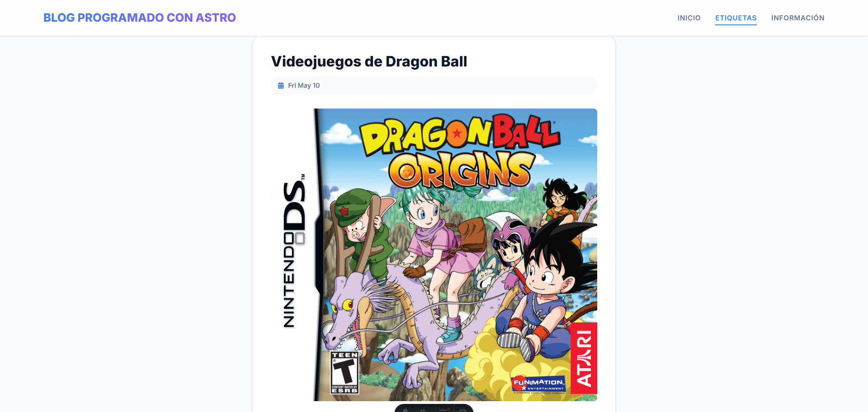
Task: Click the Funimation Entertainment logo
Action: point(539,384)
